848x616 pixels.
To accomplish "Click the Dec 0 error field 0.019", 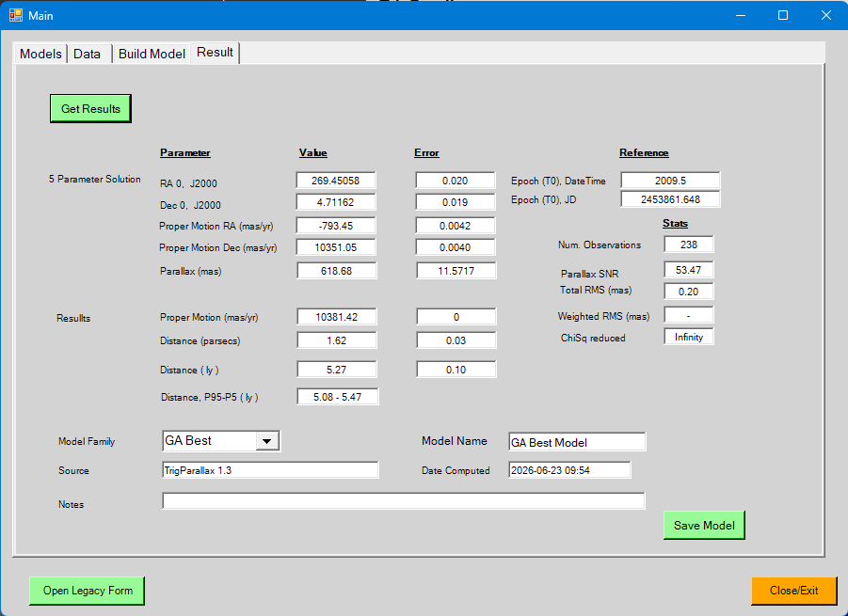I will 456,202.
